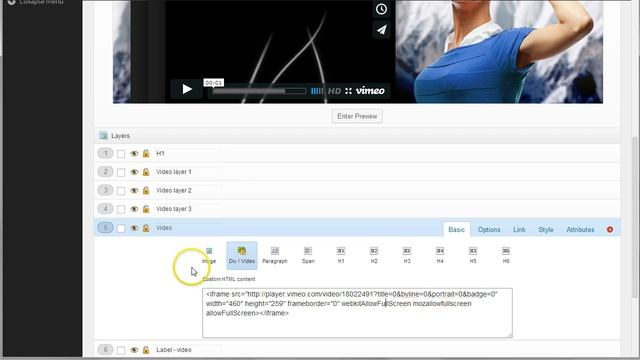Toggle lock on Video layer 2
The image size is (640, 360).
point(146,190)
